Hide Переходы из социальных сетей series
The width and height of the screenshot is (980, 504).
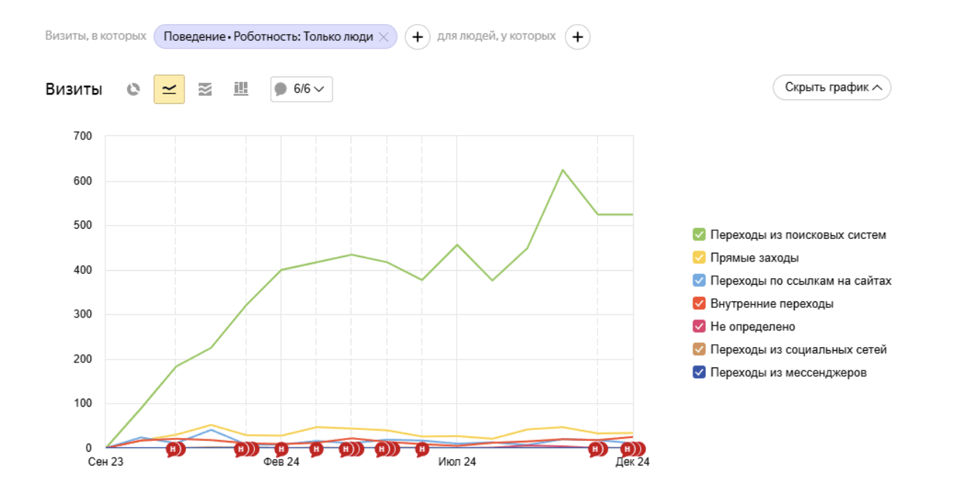click(699, 349)
